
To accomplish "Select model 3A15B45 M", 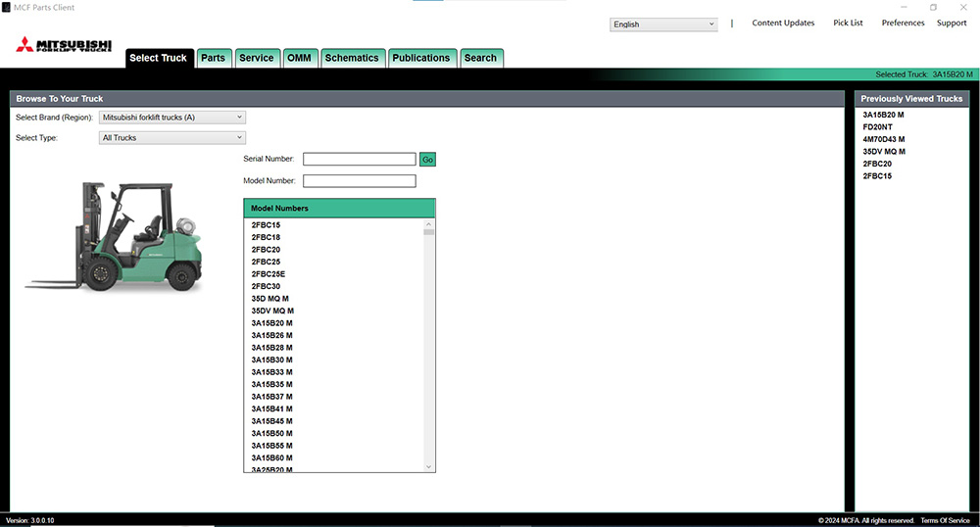I will click(x=271, y=421).
